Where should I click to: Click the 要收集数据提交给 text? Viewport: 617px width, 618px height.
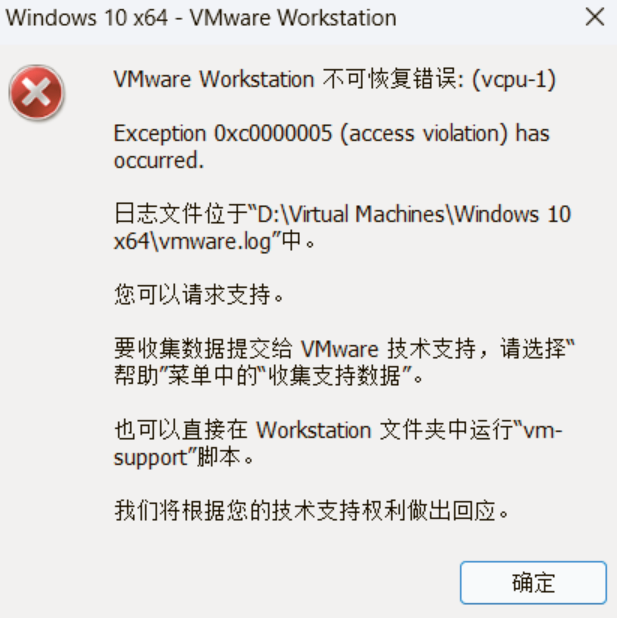click(203, 349)
